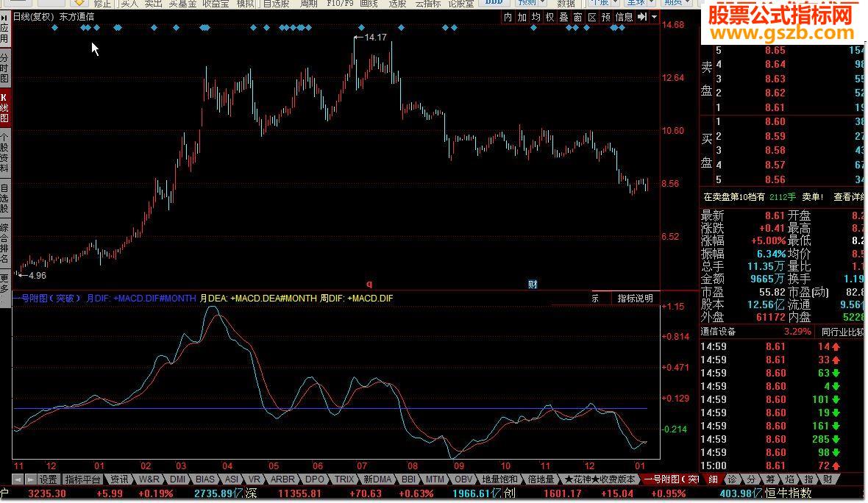Select the DPO indicator tab
This screenshot has width=868, height=503.
tap(314, 479)
